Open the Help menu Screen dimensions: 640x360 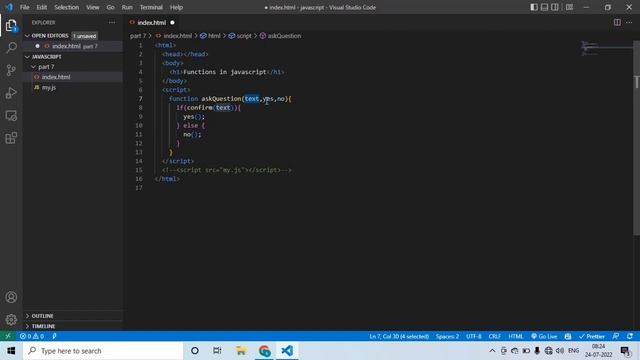click(176, 7)
